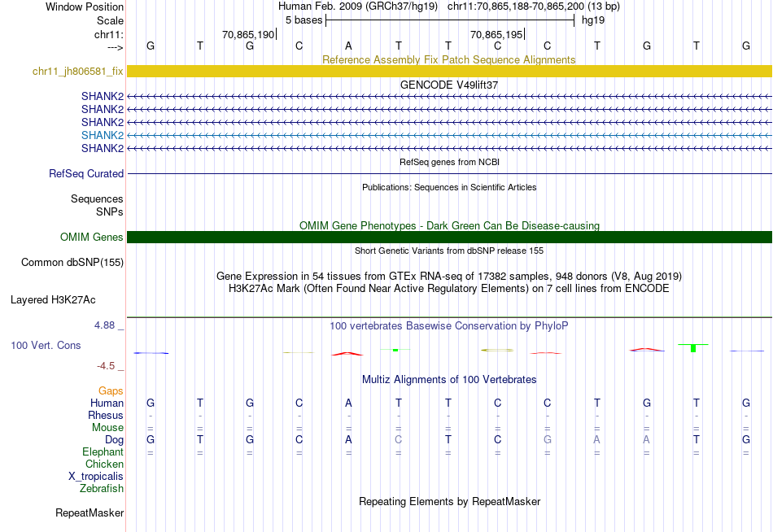Click the 5 bases scale bar line
Viewport: 773px width, 532px height.
450,20
